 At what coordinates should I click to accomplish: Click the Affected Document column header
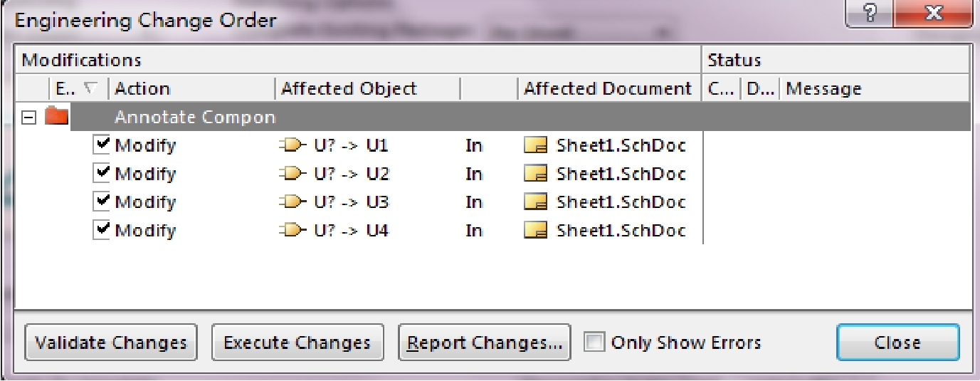pyautogui.click(x=608, y=89)
